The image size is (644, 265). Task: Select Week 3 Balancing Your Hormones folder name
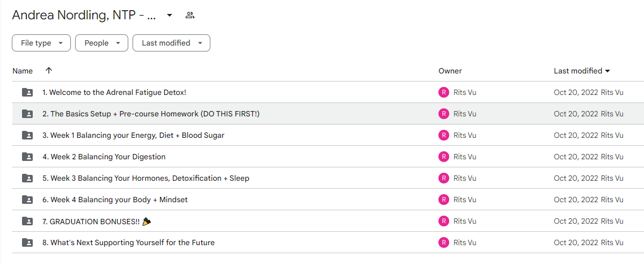pyautogui.click(x=146, y=178)
